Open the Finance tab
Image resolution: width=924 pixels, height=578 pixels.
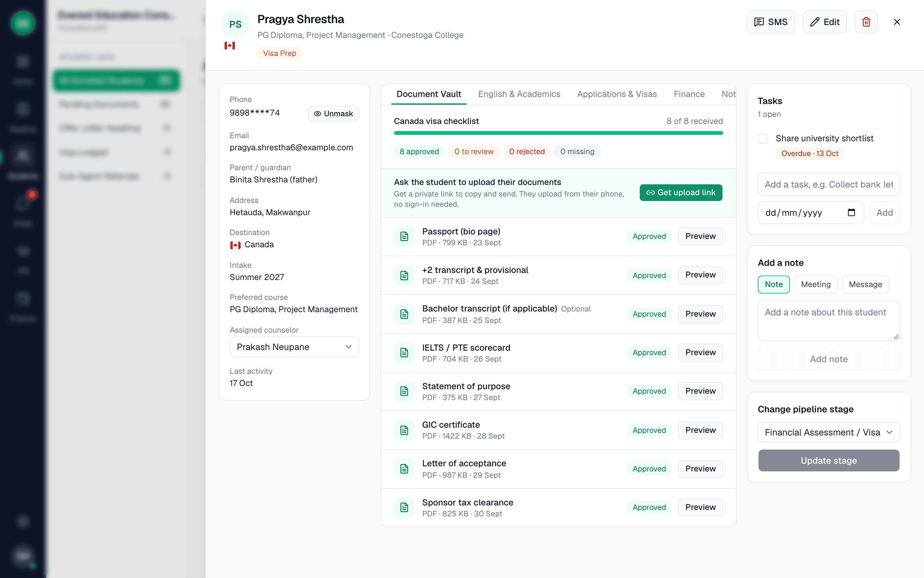coord(689,94)
